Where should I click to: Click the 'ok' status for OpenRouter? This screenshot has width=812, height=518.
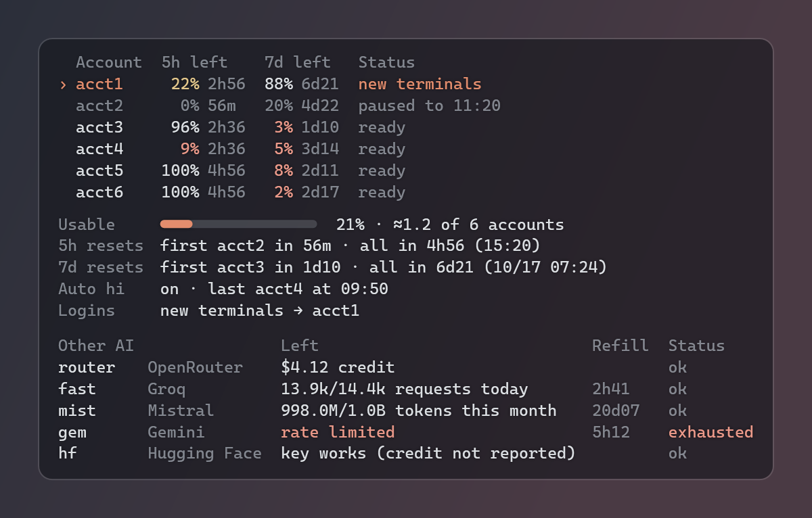(x=678, y=368)
